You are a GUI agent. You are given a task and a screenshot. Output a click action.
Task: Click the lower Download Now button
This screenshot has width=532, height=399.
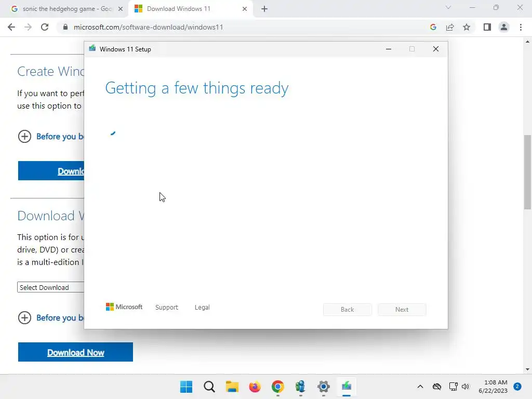click(75, 352)
